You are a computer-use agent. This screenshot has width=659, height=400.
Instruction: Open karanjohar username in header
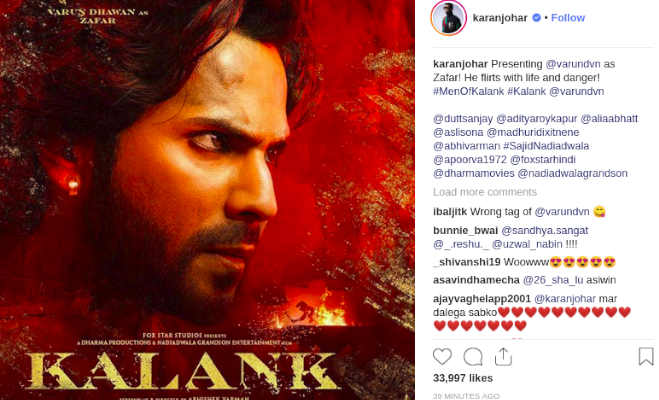(x=500, y=18)
